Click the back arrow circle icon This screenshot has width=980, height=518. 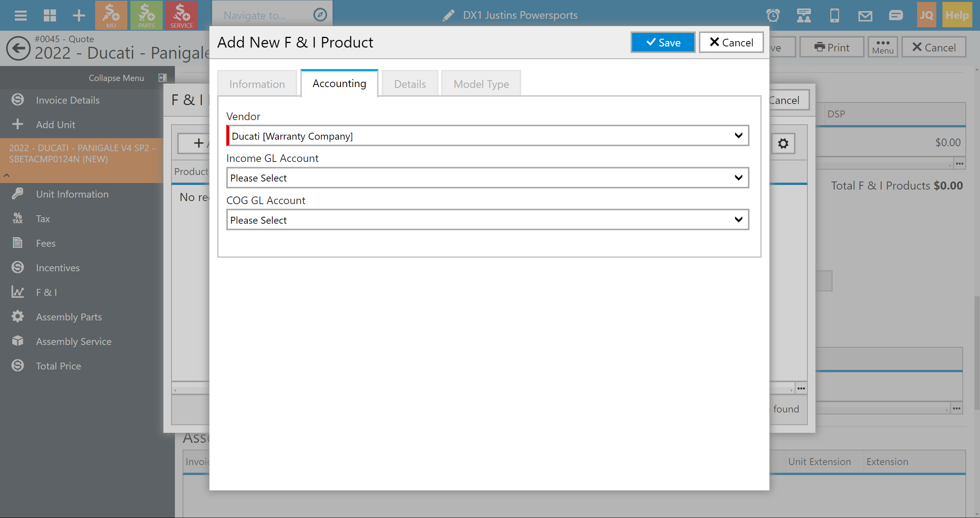[18, 48]
